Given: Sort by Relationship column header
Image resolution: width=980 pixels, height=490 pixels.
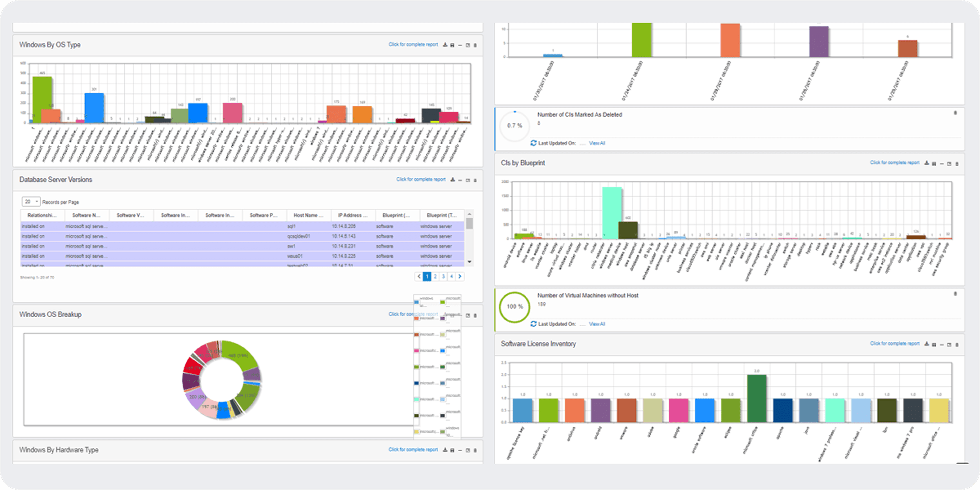Looking at the screenshot, I should (42, 215).
